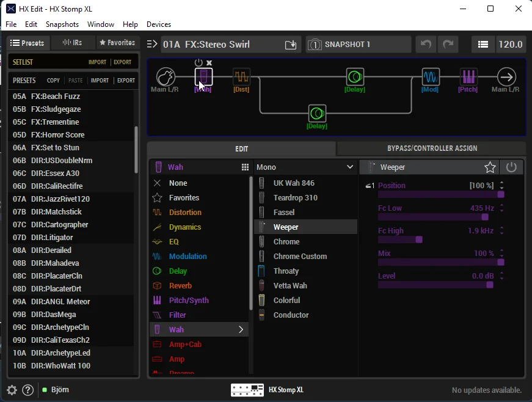Select the Wah block in signal chain
Viewport: 532px width, 402px height.
[203, 77]
